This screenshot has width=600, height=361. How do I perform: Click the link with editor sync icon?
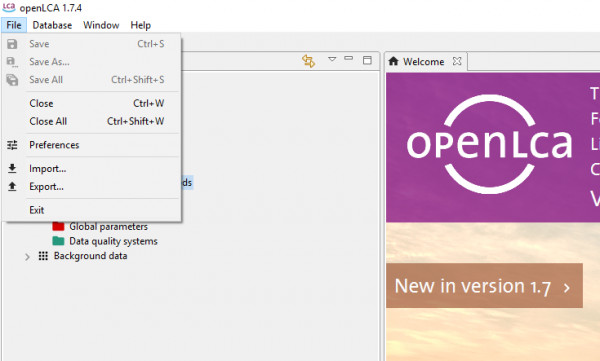308,61
